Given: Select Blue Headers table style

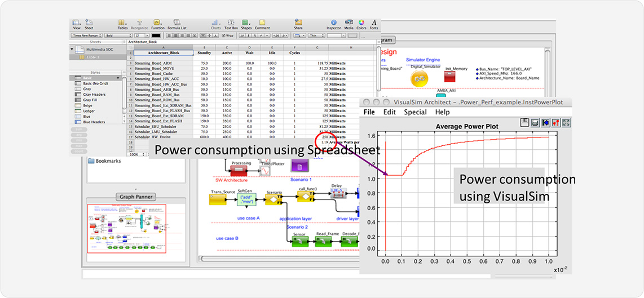Looking at the screenshot, I should 90,122.
